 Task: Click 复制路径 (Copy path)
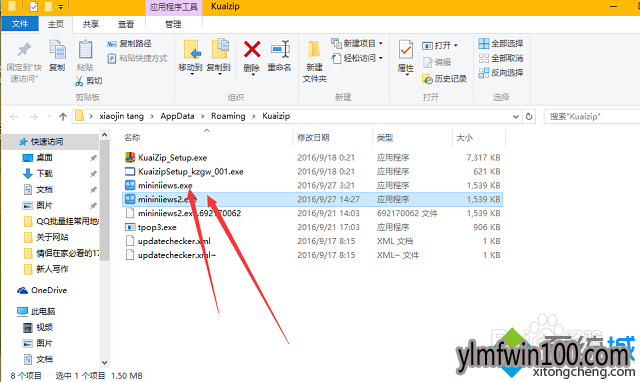click(129, 43)
